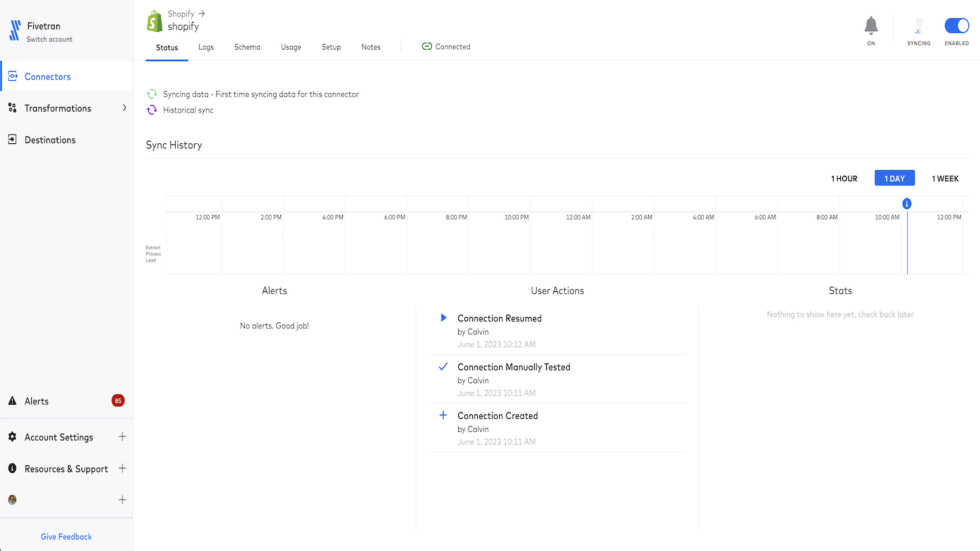Go to the Setup tab
The height and width of the screenshot is (551, 980).
(x=331, y=47)
